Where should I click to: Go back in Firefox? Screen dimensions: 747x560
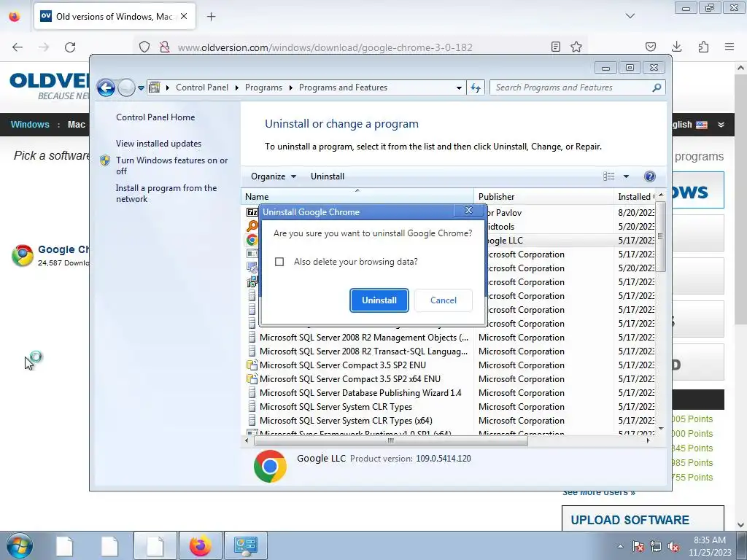click(x=18, y=47)
